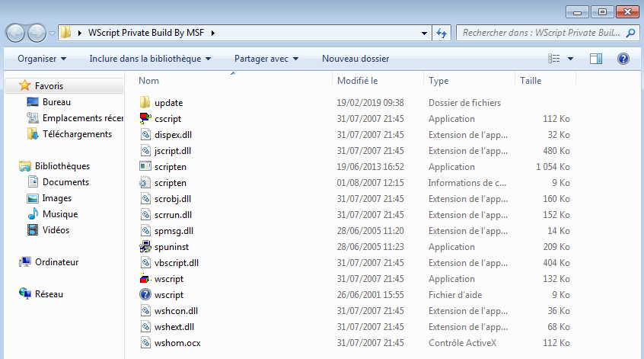Click the Fichier d'aide type cell

coord(455,295)
